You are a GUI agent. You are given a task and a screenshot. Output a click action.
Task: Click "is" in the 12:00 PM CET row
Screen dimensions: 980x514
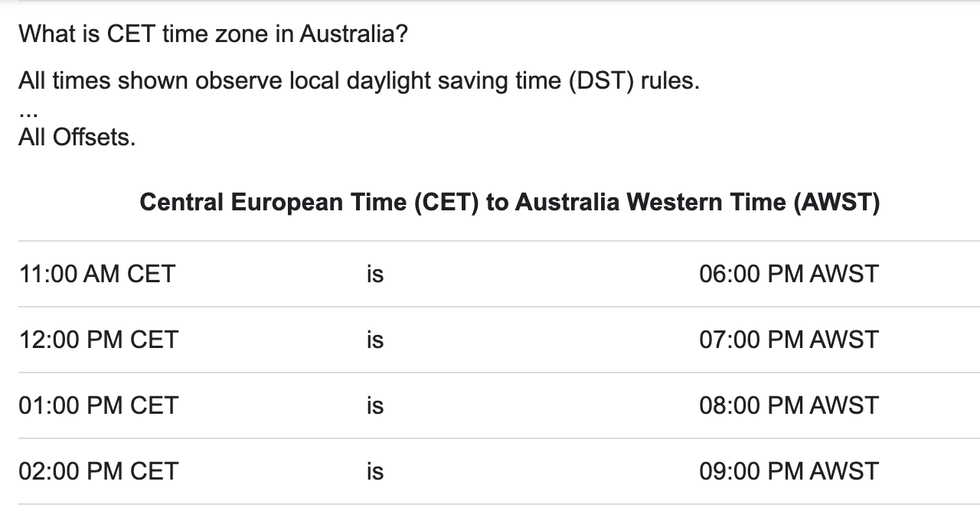374,340
